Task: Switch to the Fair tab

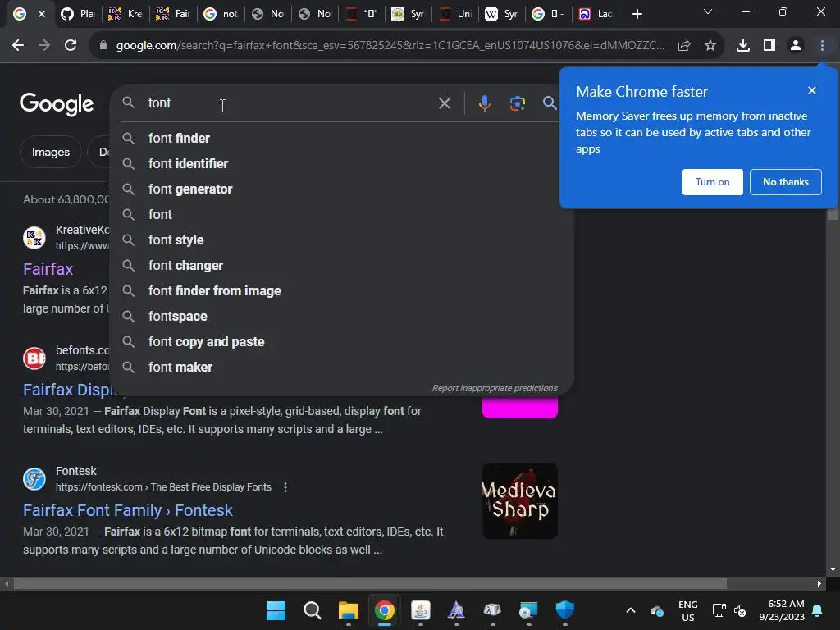Action: (x=173, y=14)
